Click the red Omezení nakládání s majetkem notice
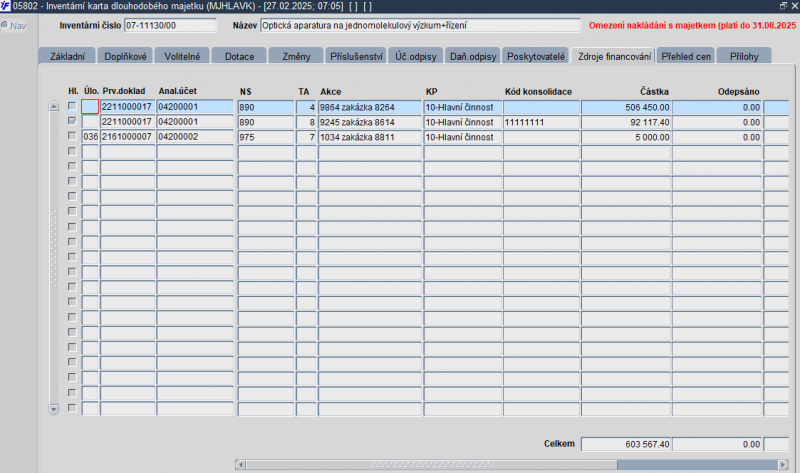 pyautogui.click(x=692, y=26)
